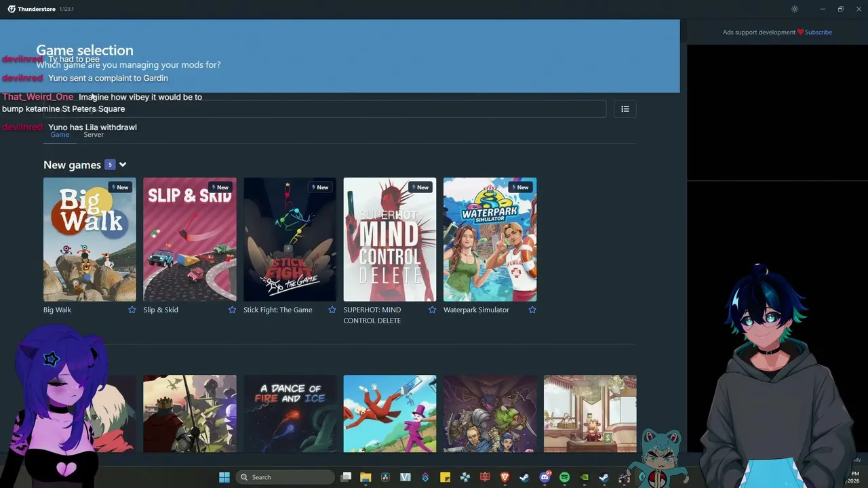
Task: Select the flying red ragdoll game cover
Action: 390,413
